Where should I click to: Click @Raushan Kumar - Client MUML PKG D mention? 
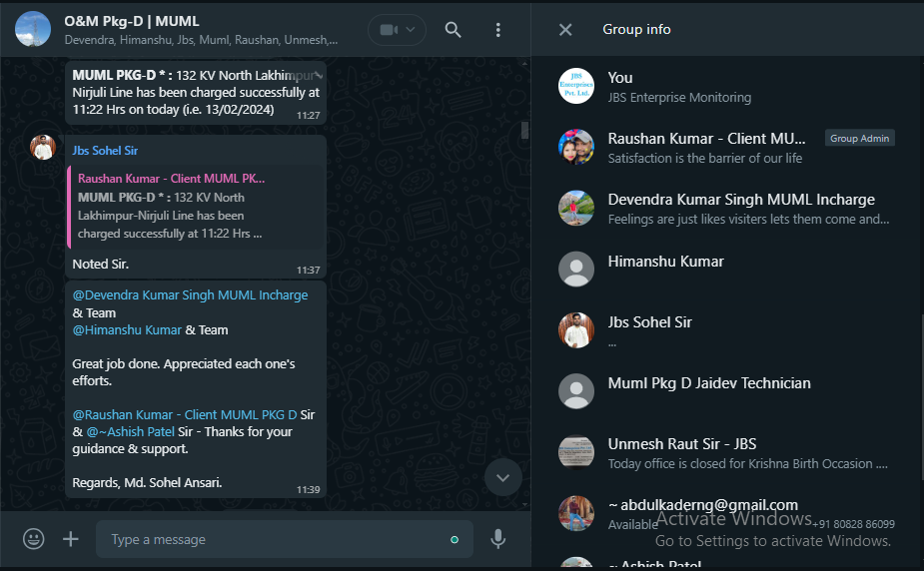click(185, 415)
